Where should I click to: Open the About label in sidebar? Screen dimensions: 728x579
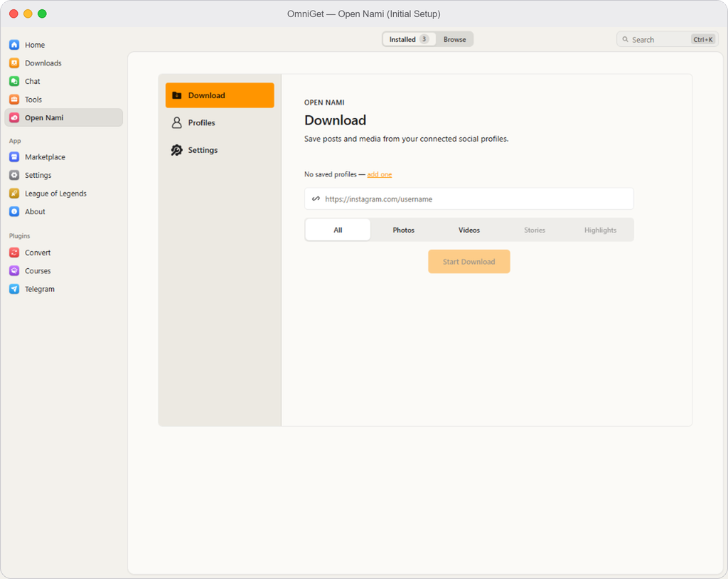(x=35, y=211)
